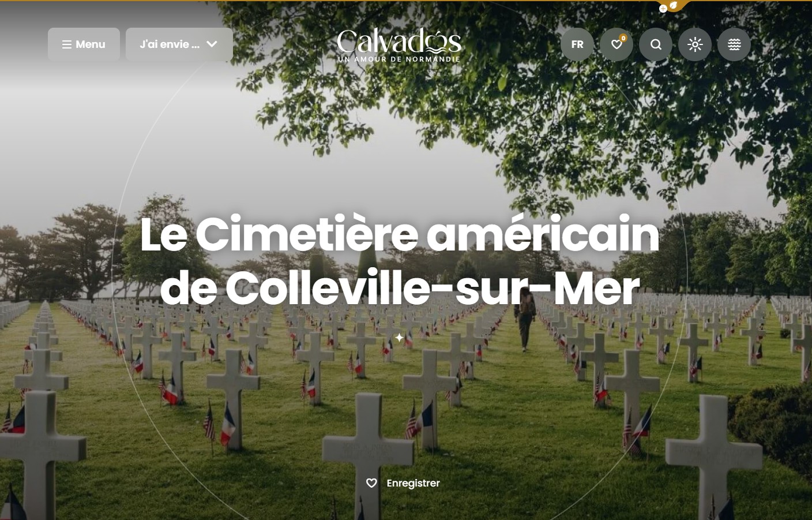This screenshot has height=520, width=812.
Task: Open the search magnifier icon
Action: [656, 44]
